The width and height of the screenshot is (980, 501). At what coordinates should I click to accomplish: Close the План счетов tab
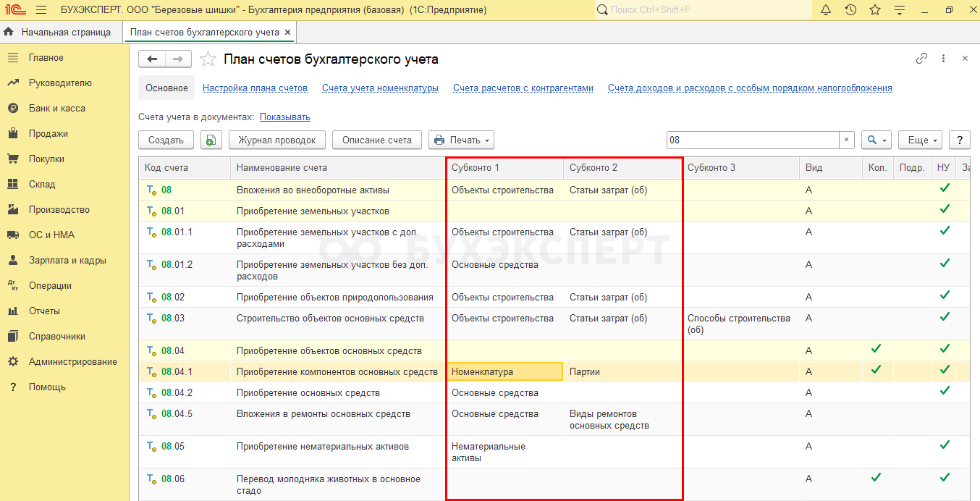[288, 33]
